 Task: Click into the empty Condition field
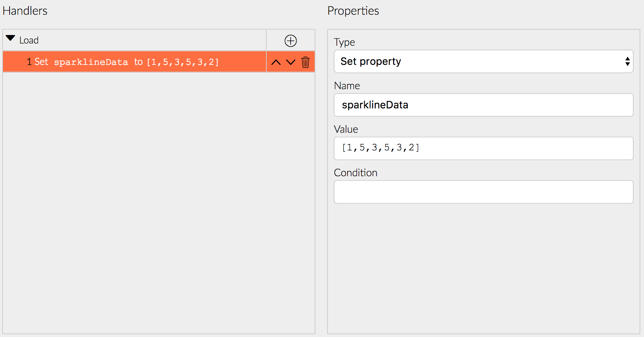coord(483,192)
